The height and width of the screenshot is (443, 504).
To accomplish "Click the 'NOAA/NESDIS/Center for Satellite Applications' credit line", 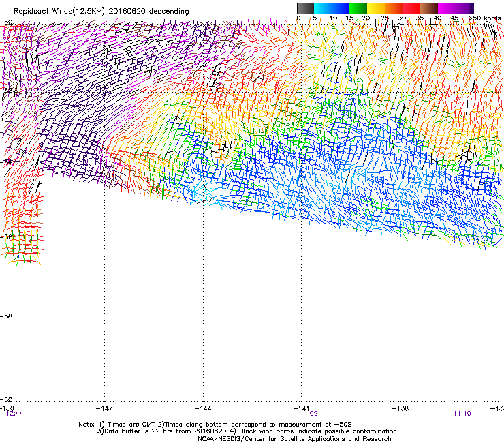I will click(294, 439).
